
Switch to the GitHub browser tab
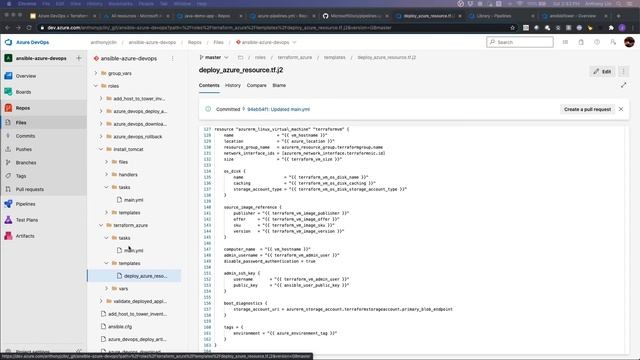pos(355,16)
